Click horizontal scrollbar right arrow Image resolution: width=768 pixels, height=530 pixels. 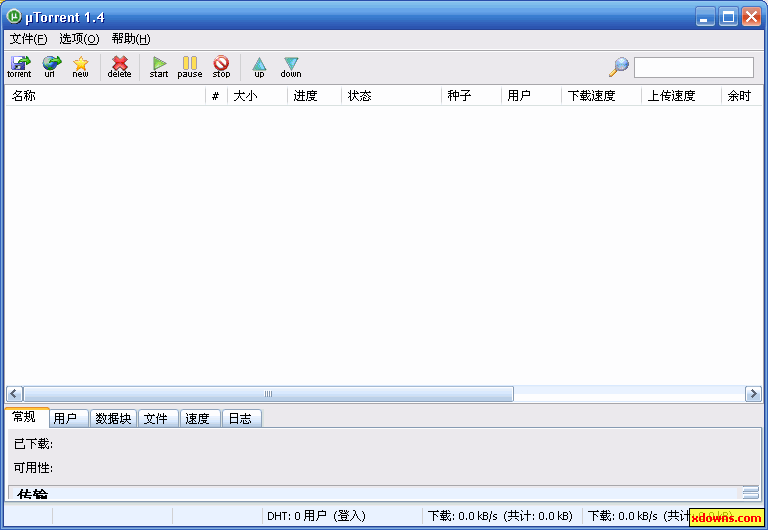753,393
